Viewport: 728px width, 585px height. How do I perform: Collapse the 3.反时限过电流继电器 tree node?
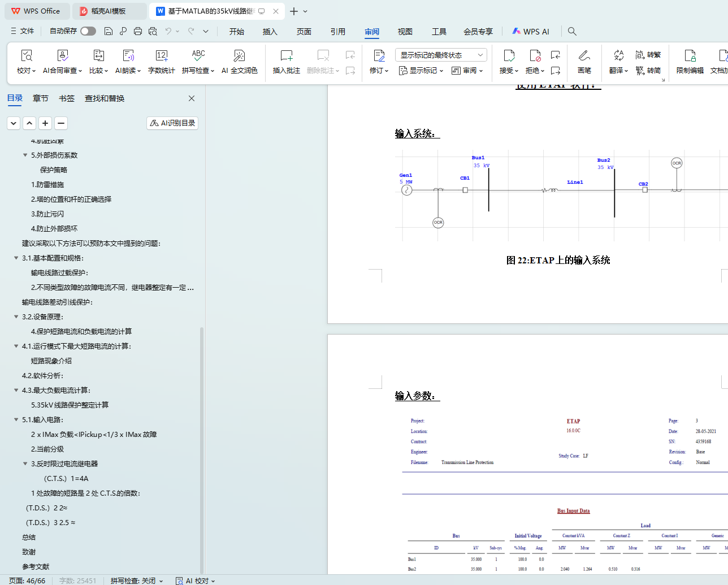point(25,464)
